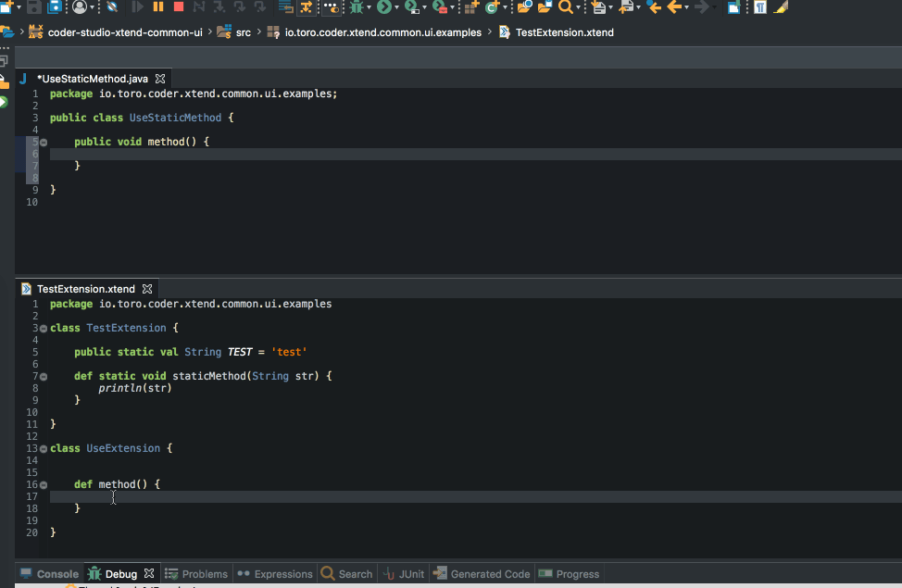Screen dimensions: 902x588
Task: Click the Last Edit Location arrow icon
Action: pyautogui.click(x=655, y=8)
